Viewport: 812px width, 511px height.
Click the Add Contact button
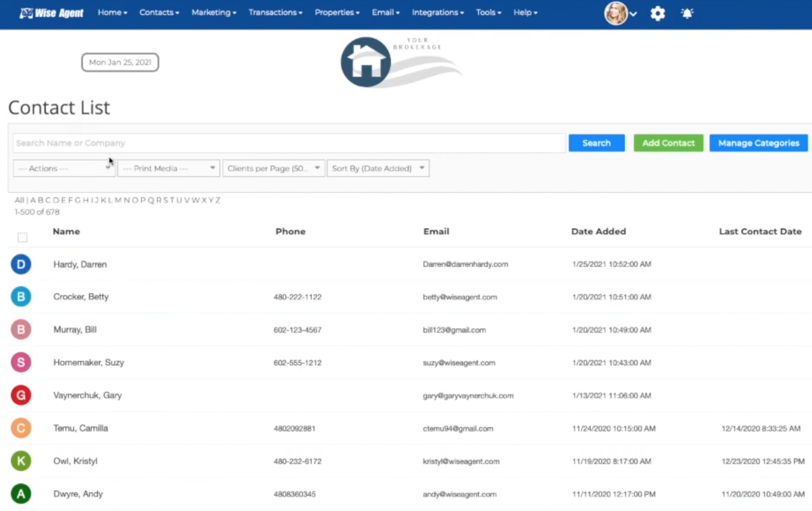click(668, 143)
